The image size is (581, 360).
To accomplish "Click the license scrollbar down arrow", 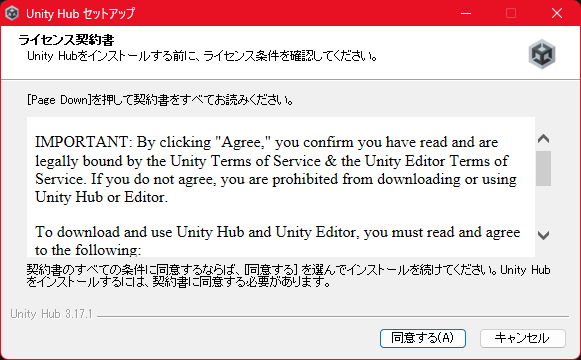I will tap(543, 235).
